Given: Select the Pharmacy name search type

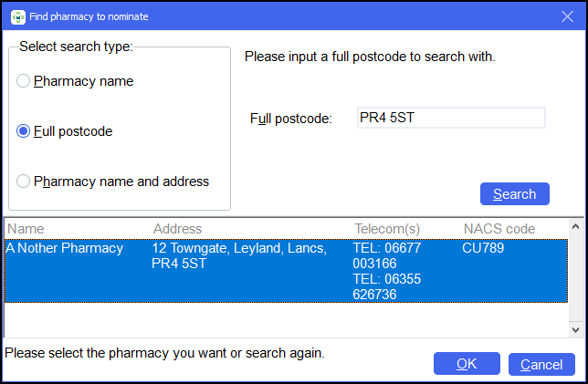Looking at the screenshot, I should coord(24,81).
